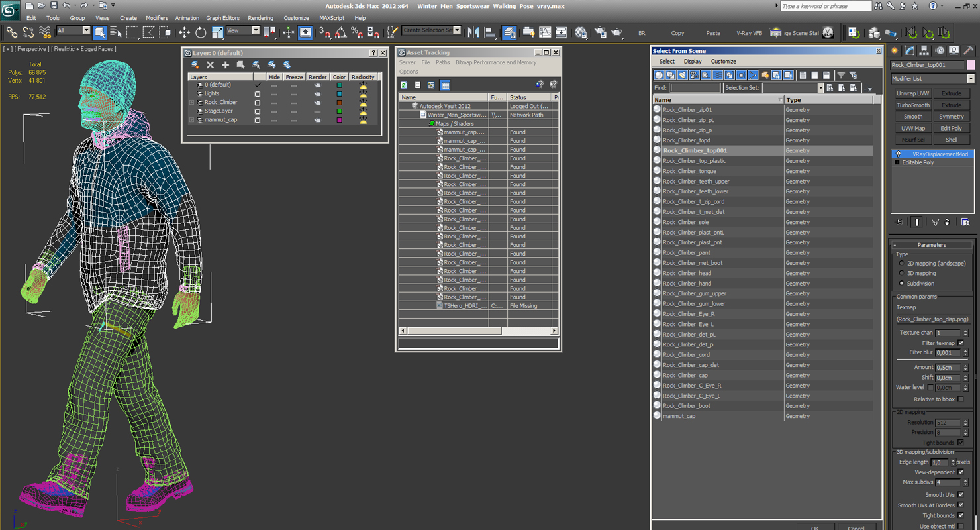Open the Curve Editor icon
980x530 pixels.
pyautogui.click(x=545, y=32)
